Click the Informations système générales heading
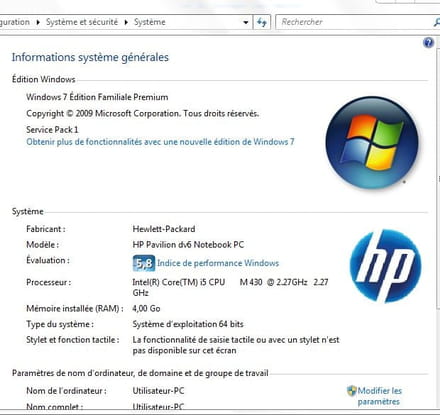 pos(90,57)
